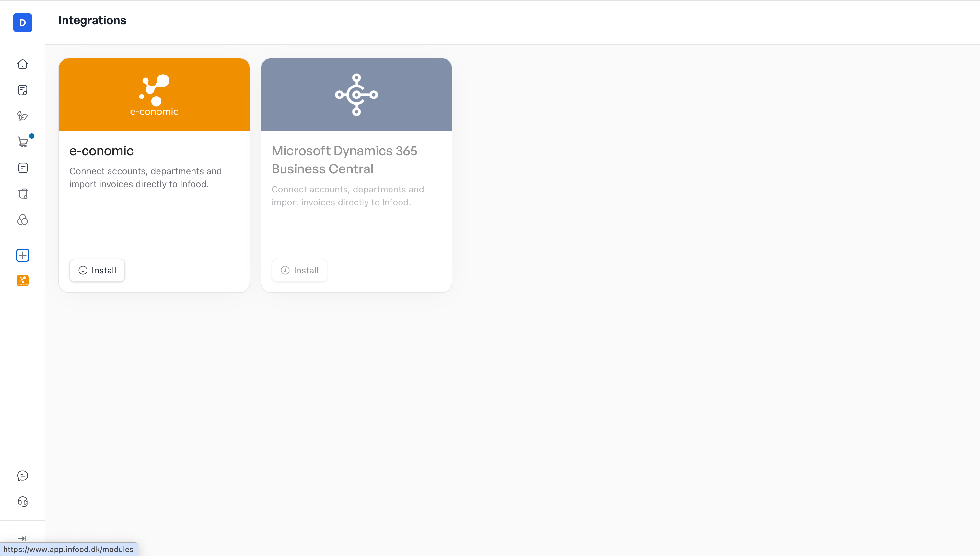Install the e-conomic integration
Viewport: 980px width, 556px height.
point(97,270)
